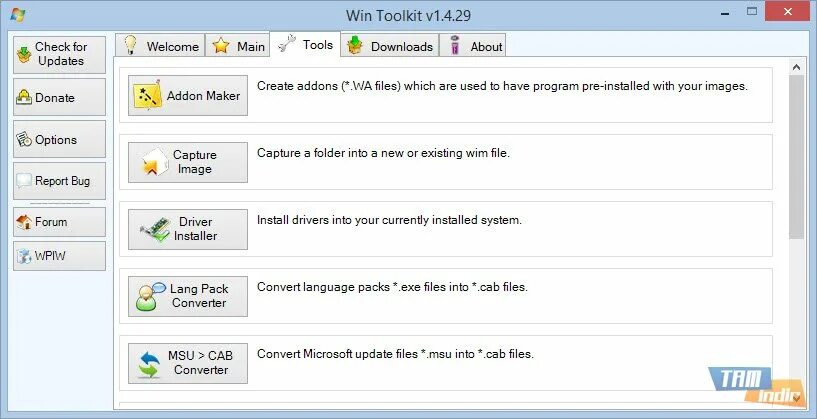The height and width of the screenshot is (419, 817).
Task: Open the Lang Pack Converter tool
Action: click(x=188, y=297)
